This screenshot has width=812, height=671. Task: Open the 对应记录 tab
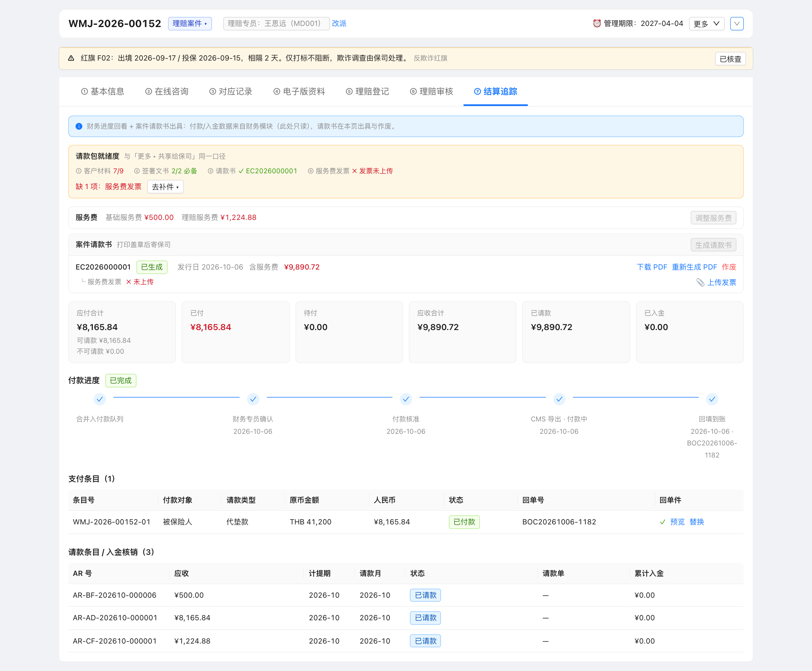click(x=231, y=92)
